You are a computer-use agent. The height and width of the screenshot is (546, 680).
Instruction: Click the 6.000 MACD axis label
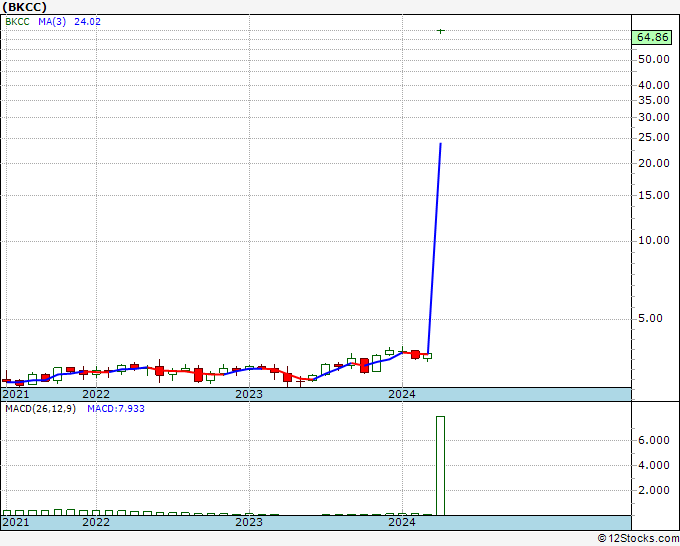[x=654, y=440]
